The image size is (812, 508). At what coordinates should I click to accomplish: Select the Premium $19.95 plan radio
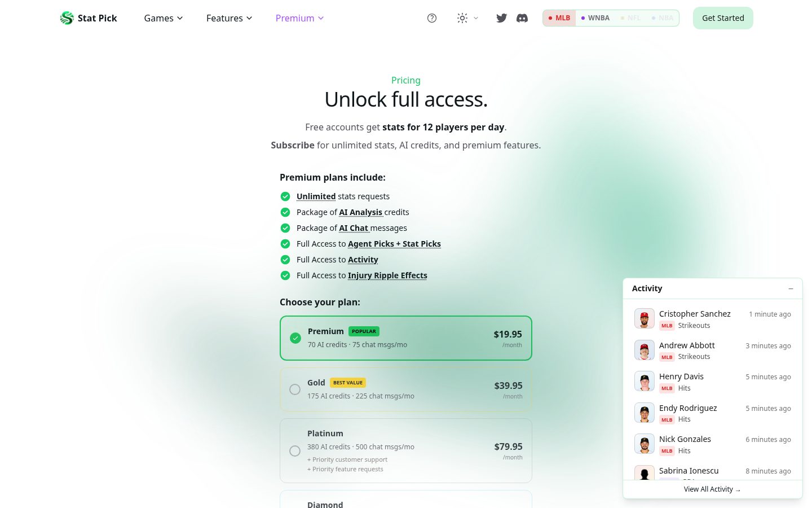point(295,338)
